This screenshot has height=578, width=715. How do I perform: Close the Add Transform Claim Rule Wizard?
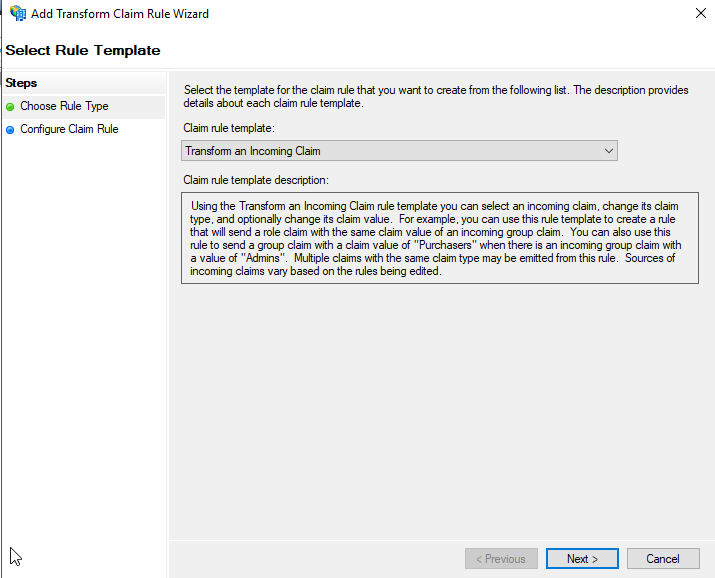click(x=700, y=13)
